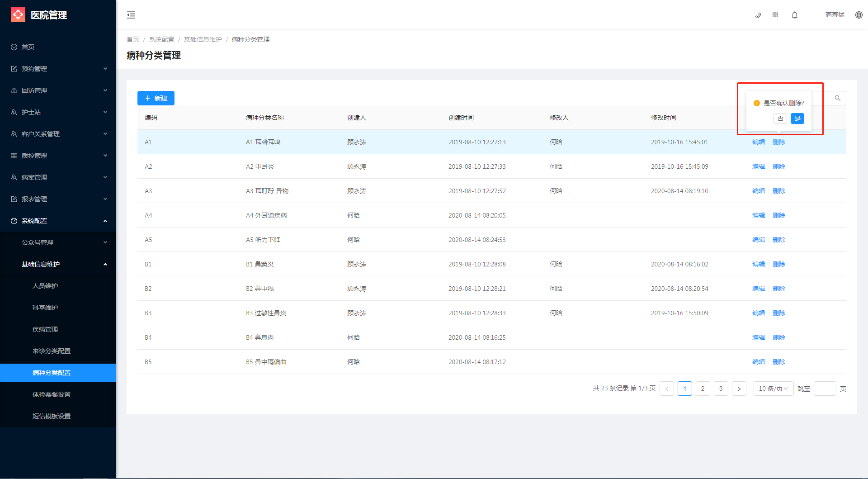868x479 pixels.
Task: Select page 1 in pagination
Action: click(685, 389)
